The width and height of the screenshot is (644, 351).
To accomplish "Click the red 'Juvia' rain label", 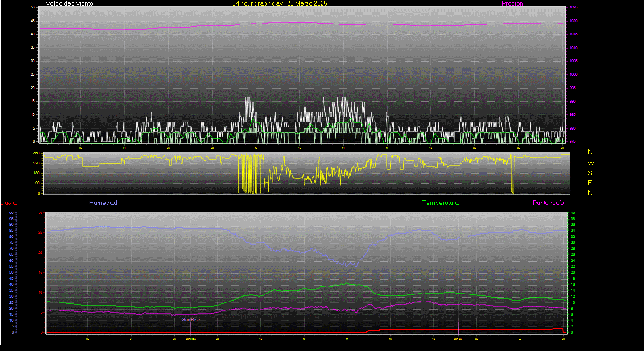I will (x=9, y=203).
